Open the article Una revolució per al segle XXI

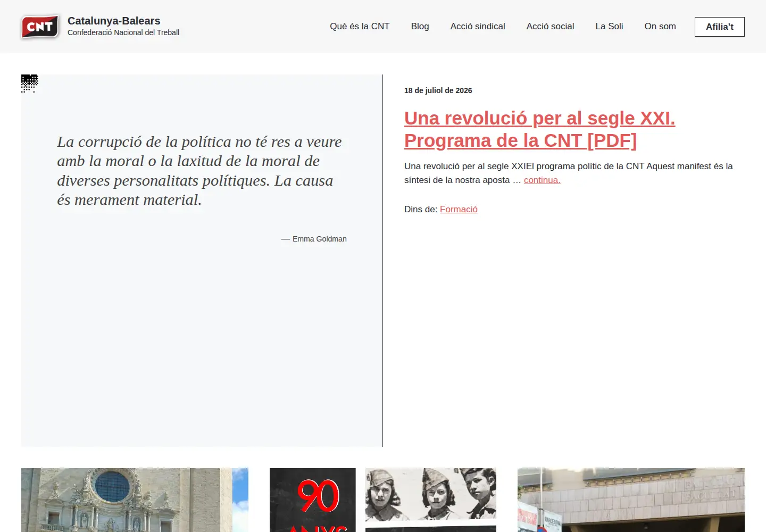[539, 129]
